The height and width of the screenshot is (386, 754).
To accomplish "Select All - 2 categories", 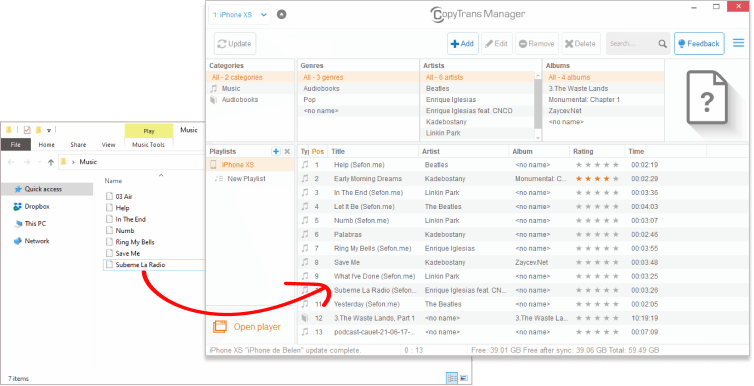I will click(x=250, y=77).
